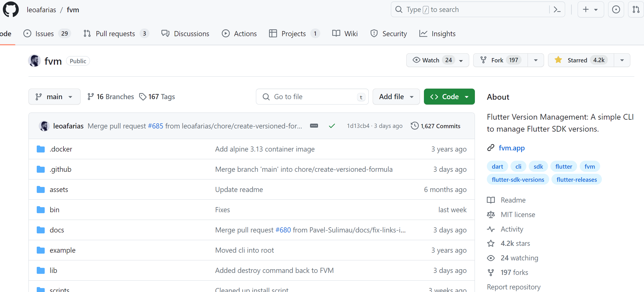This screenshot has height=292, width=644.
Task: View 16 Branches
Action: [111, 97]
